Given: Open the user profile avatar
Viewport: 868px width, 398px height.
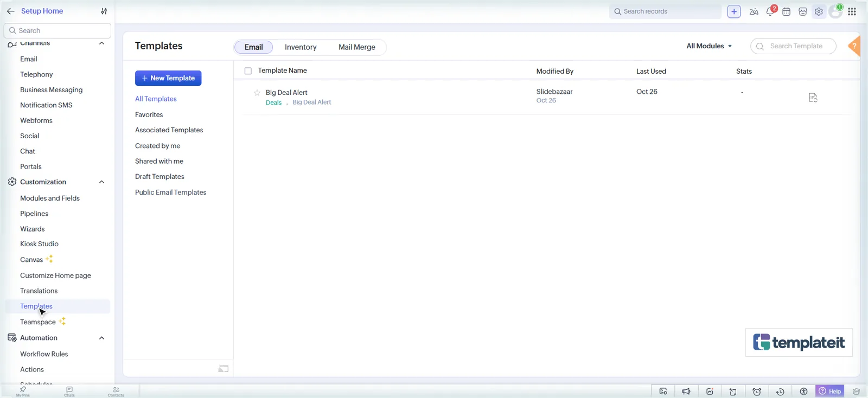Looking at the screenshot, I should click(x=835, y=11).
